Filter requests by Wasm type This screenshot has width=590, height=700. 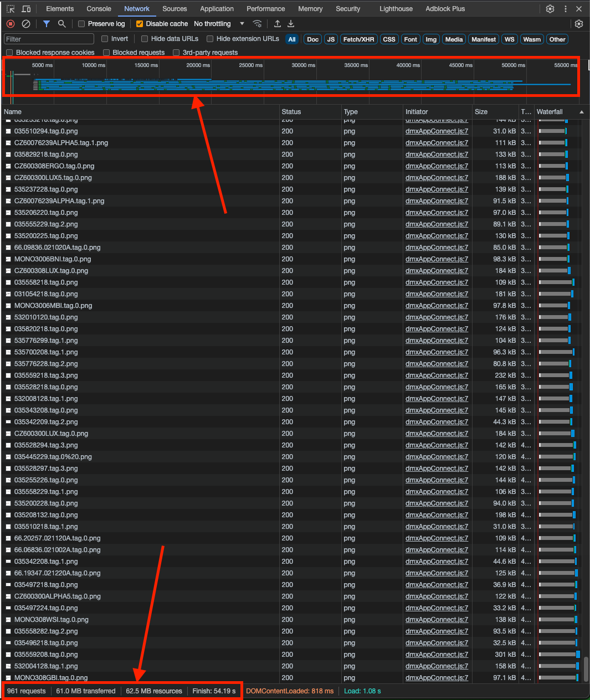coord(532,39)
